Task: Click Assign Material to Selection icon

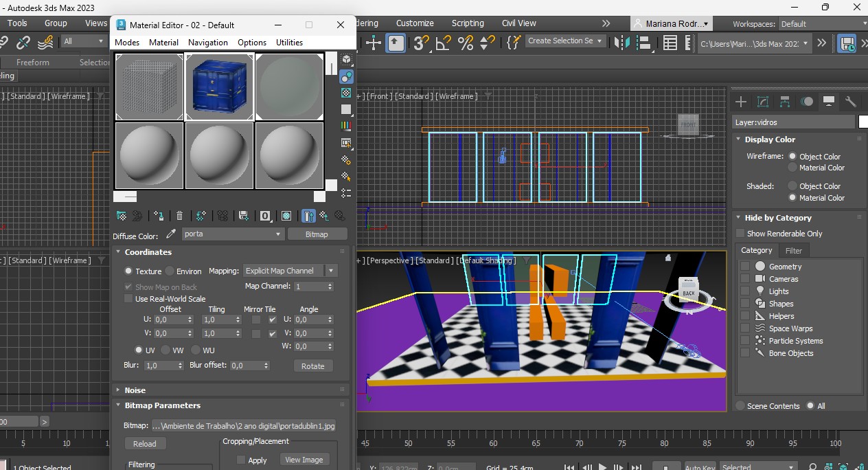Action: pos(159,216)
